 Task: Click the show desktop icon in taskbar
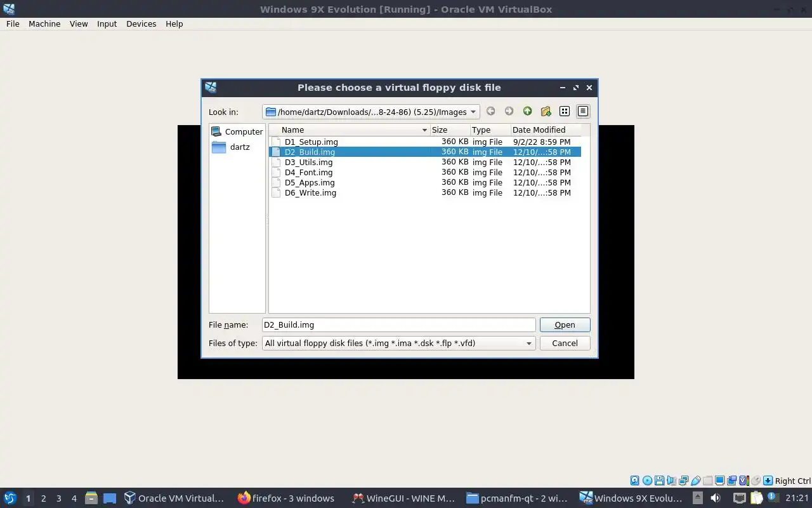110,498
